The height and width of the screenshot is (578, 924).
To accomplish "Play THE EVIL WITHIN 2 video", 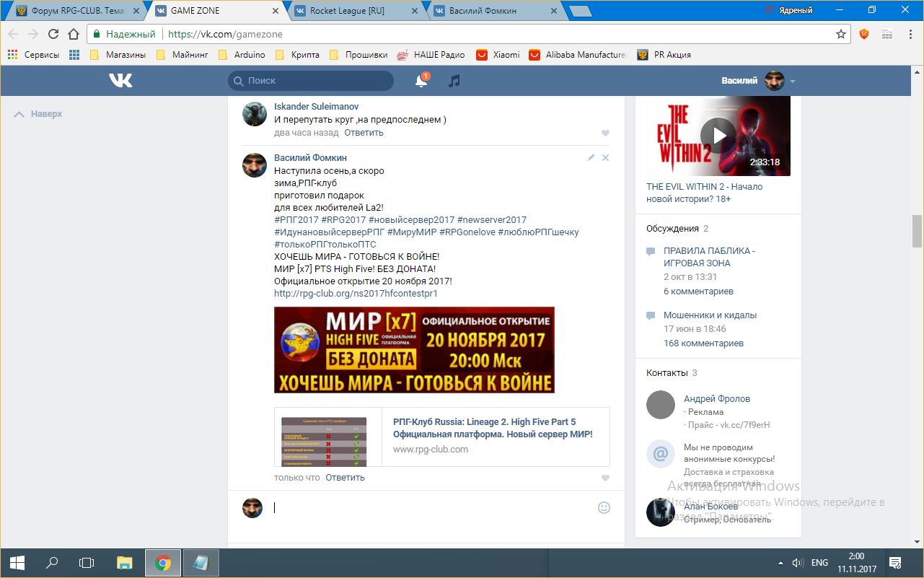I will (x=718, y=135).
